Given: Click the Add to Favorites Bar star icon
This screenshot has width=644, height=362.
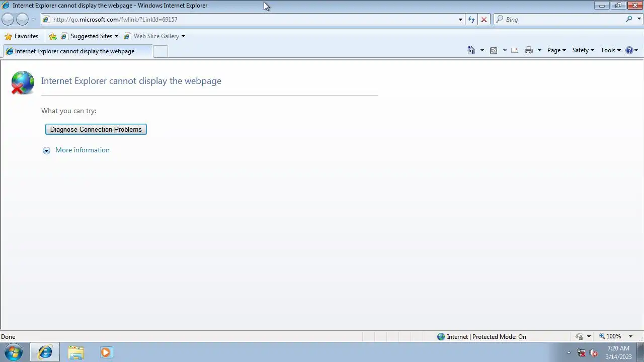Looking at the screenshot, I should coord(53,36).
